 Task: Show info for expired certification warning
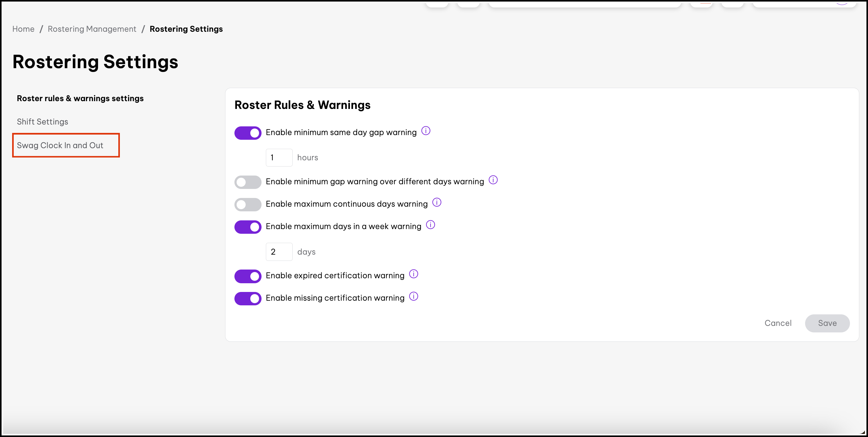[x=413, y=274]
